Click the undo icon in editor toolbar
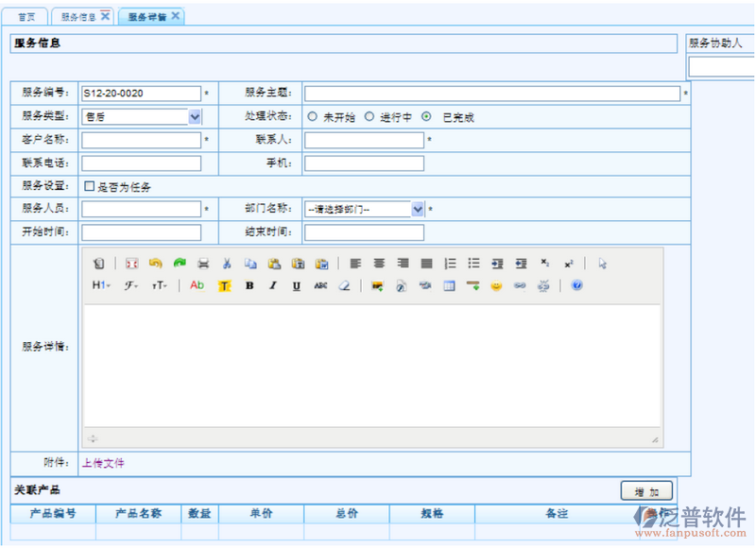 (x=155, y=264)
